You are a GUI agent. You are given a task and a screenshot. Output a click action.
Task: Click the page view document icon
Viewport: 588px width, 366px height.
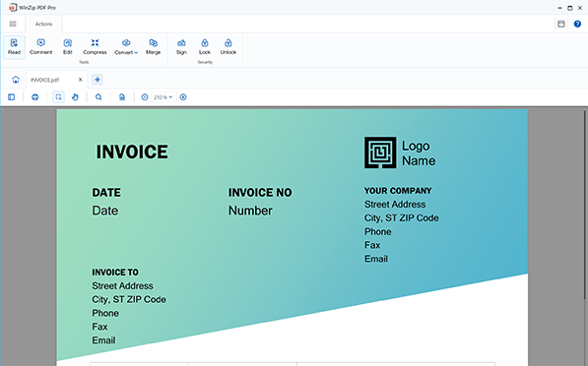(x=122, y=97)
